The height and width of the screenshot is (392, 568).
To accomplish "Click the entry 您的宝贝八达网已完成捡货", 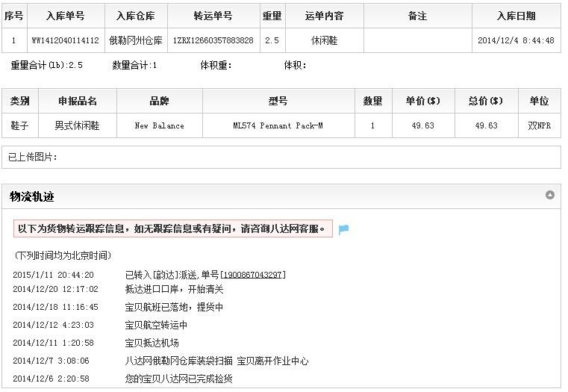I will click(x=178, y=379).
